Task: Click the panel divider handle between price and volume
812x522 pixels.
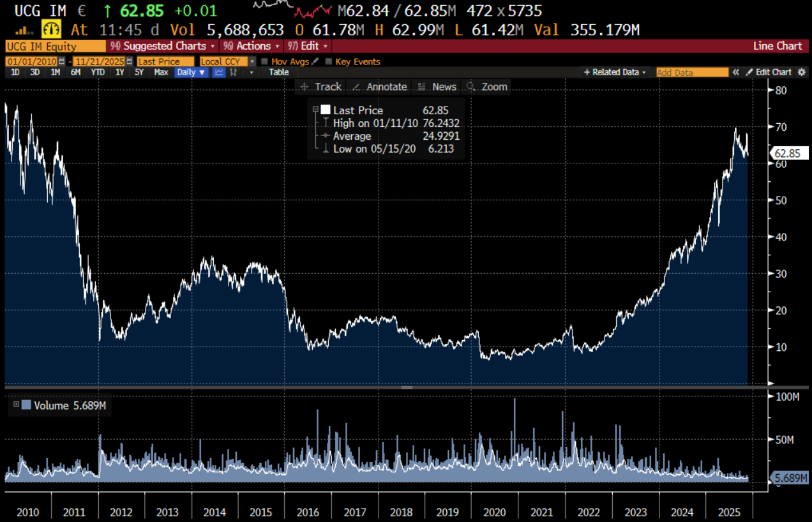Action: [407, 387]
